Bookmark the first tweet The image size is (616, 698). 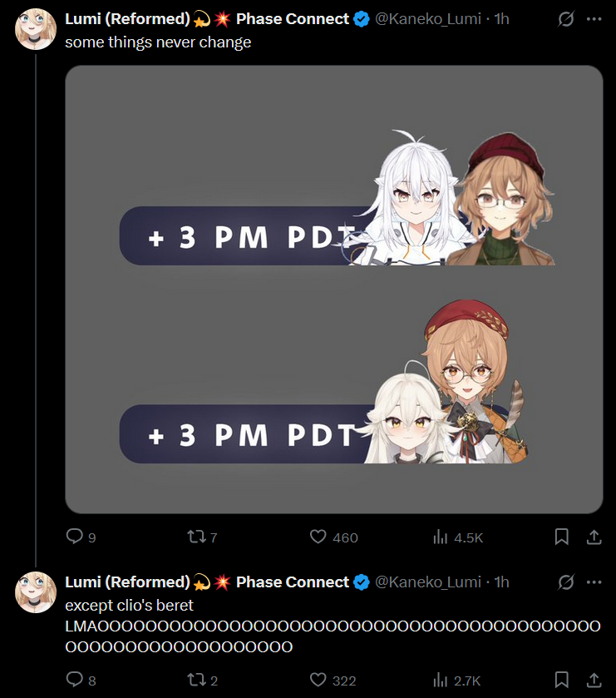point(562,537)
